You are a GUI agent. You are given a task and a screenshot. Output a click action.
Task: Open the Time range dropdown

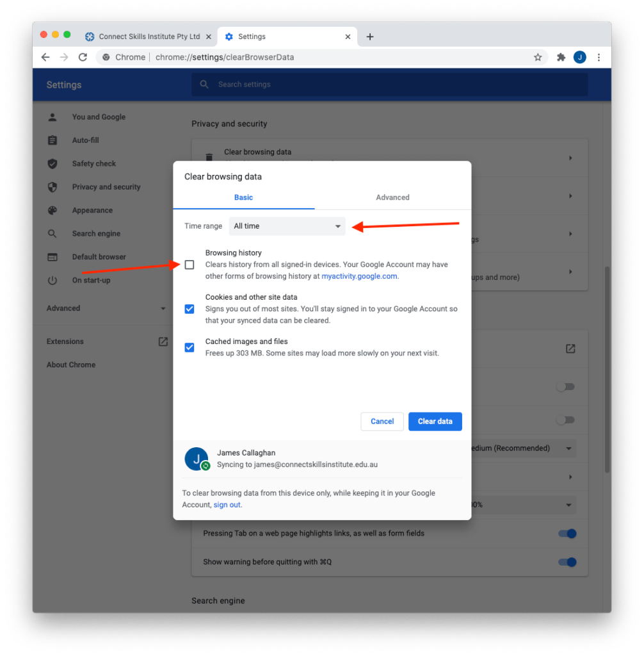click(x=287, y=226)
